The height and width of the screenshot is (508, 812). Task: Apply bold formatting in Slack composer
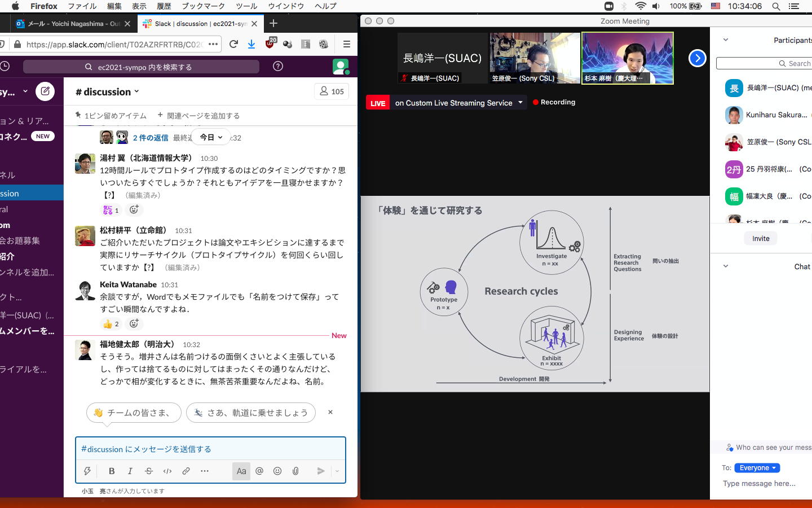[112, 471]
